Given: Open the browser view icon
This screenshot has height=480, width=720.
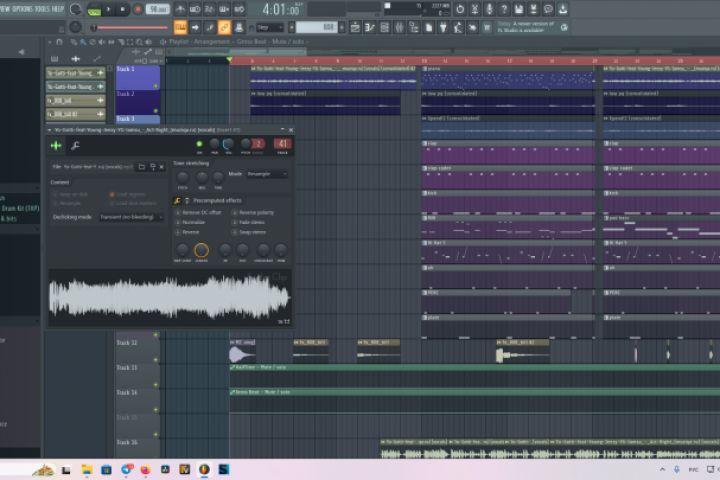Looking at the screenshot, I should 414,28.
